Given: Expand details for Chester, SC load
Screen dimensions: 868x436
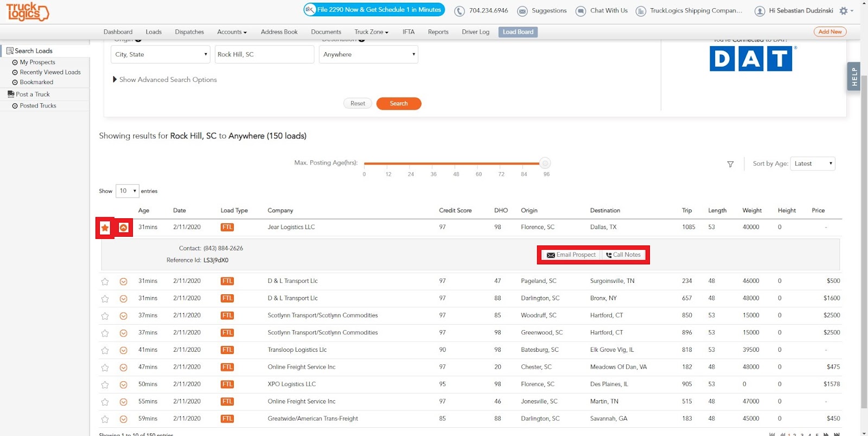Looking at the screenshot, I should click(124, 368).
